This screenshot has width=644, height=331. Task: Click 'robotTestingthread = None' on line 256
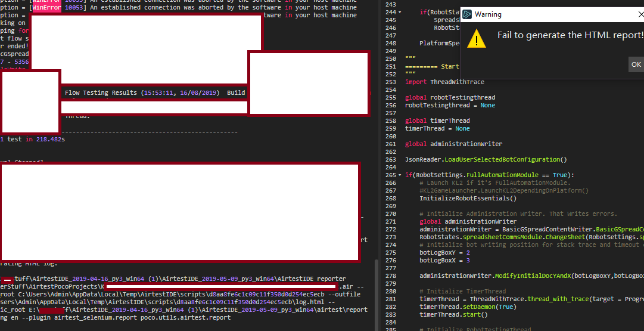coord(450,105)
